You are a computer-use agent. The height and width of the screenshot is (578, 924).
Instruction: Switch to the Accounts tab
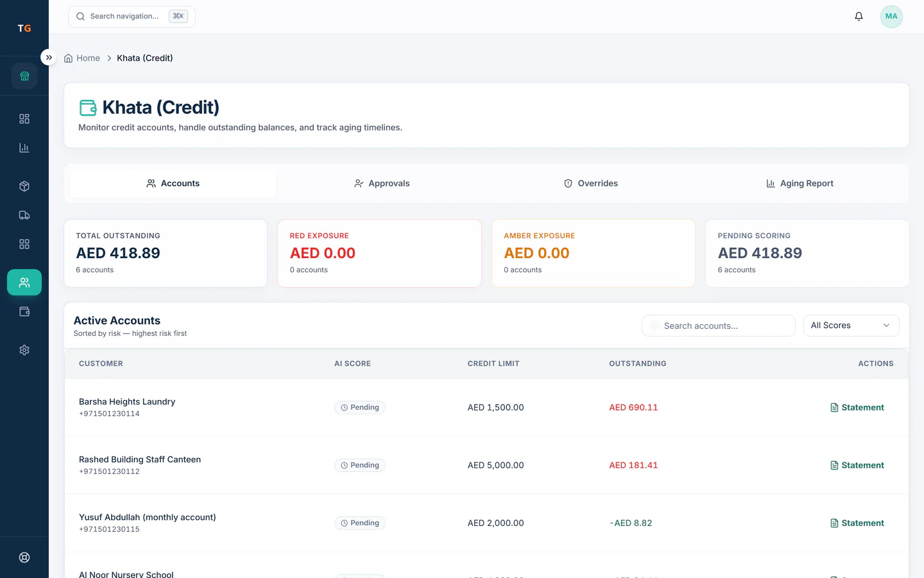[x=173, y=184]
